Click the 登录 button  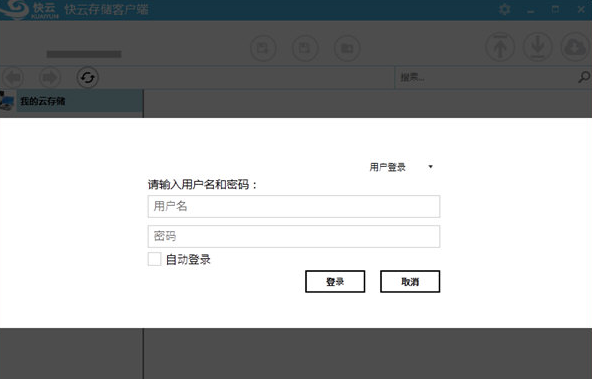pyautogui.click(x=335, y=282)
